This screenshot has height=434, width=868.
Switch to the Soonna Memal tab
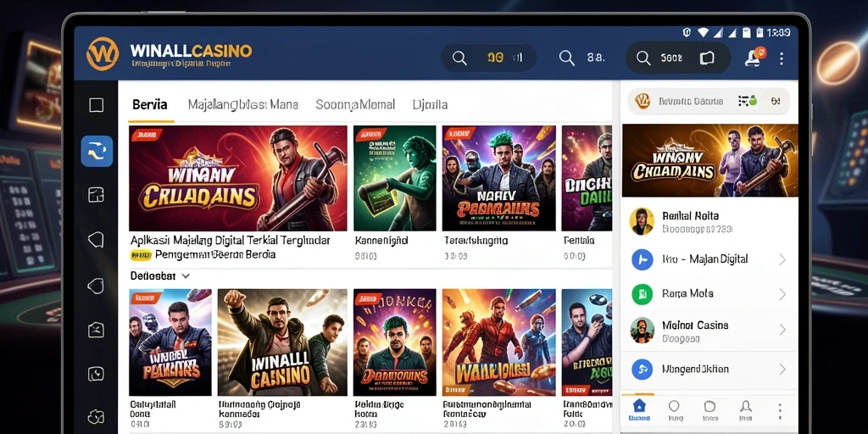pyautogui.click(x=355, y=104)
